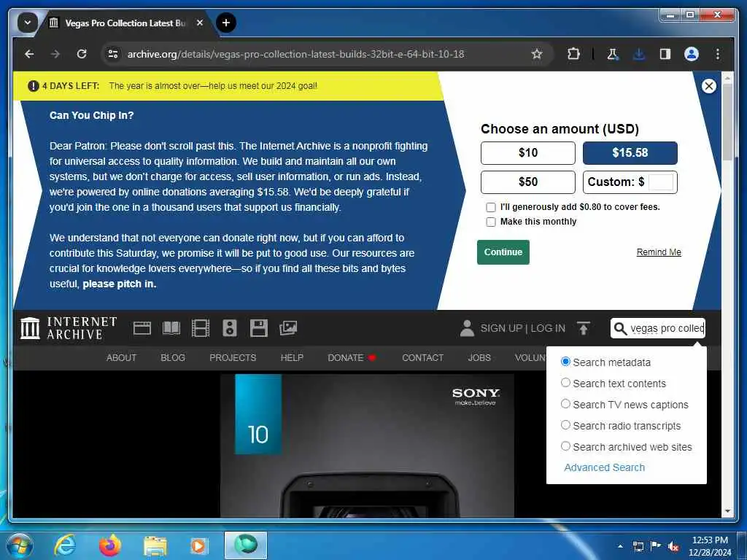747x560 pixels.
Task: Click the green Continue button
Action: click(503, 252)
